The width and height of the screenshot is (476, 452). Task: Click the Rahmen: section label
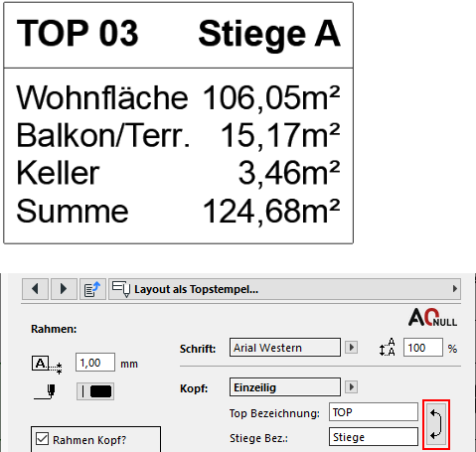point(54,329)
